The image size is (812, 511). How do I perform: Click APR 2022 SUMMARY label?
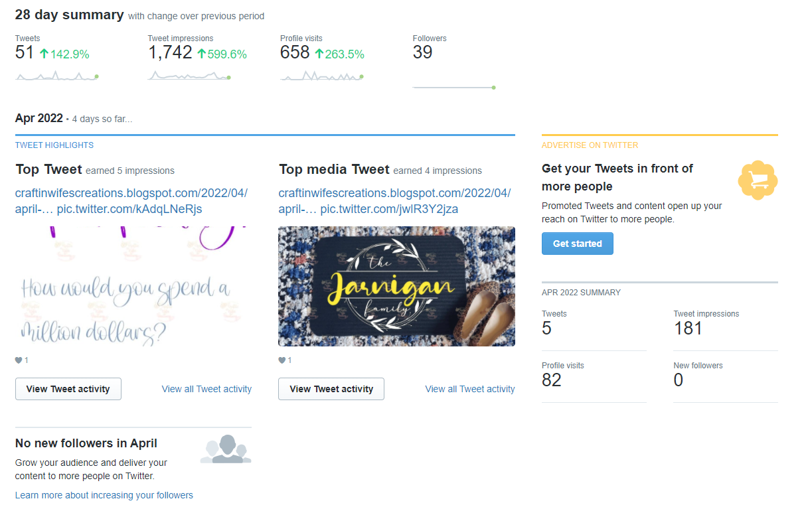coord(582,293)
